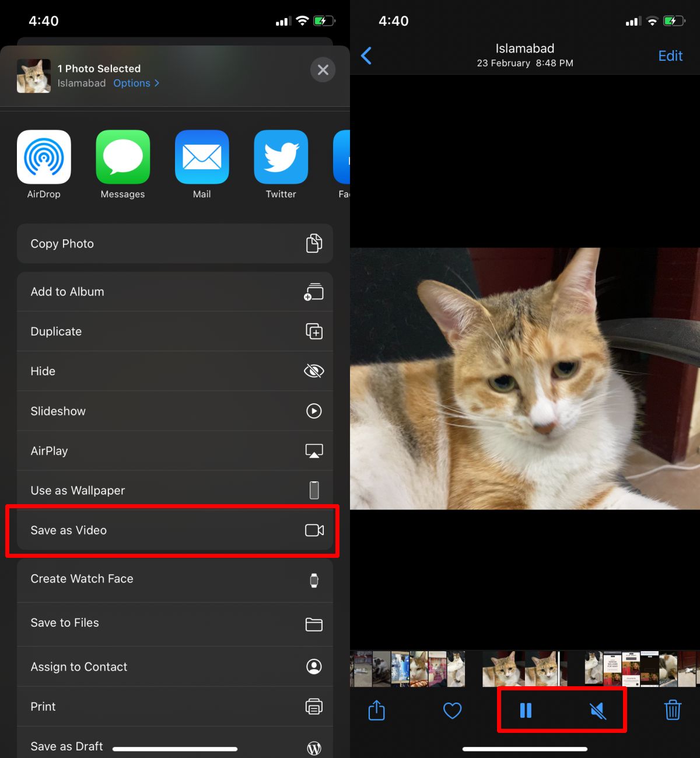Open the Mail sharing option

click(201, 156)
